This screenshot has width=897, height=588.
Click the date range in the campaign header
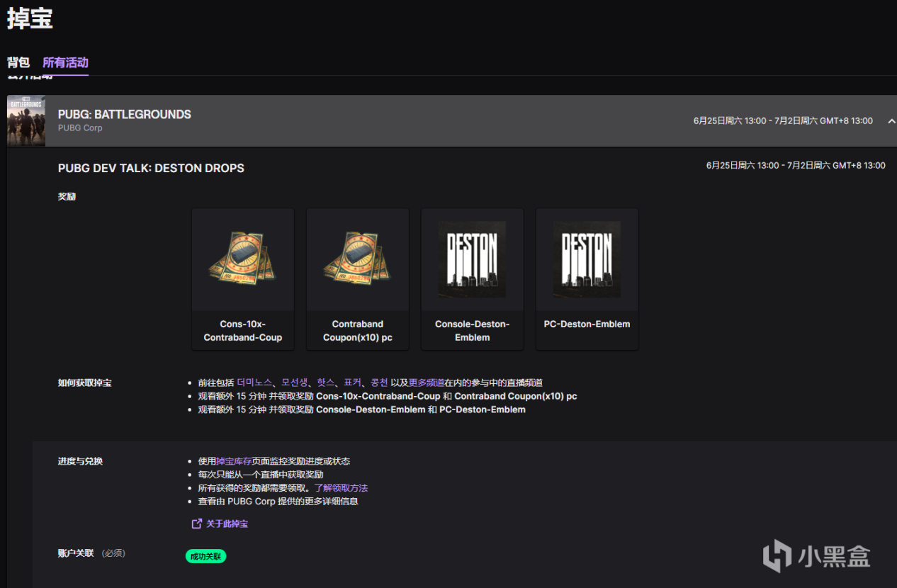[x=783, y=121]
